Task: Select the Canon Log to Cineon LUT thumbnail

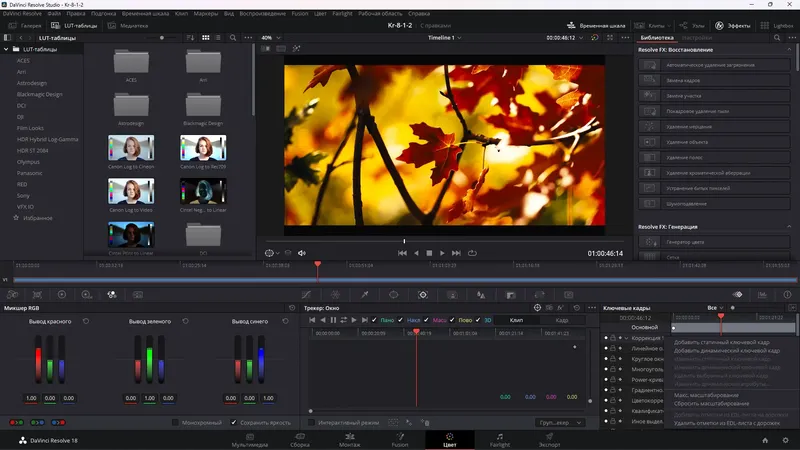Action: coord(131,149)
